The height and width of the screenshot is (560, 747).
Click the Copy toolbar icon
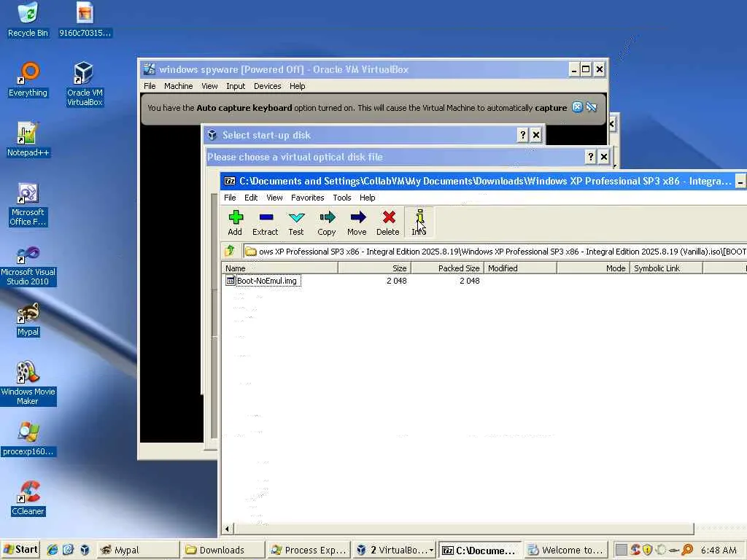[x=327, y=223]
